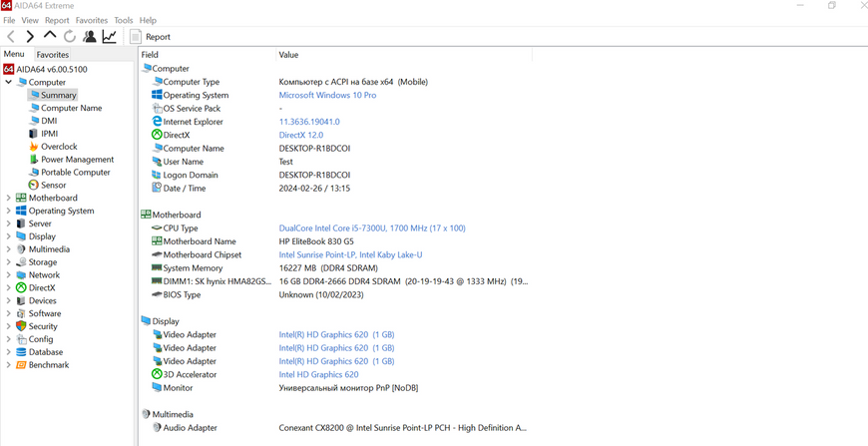Go up one level with up arrow

[x=50, y=35]
